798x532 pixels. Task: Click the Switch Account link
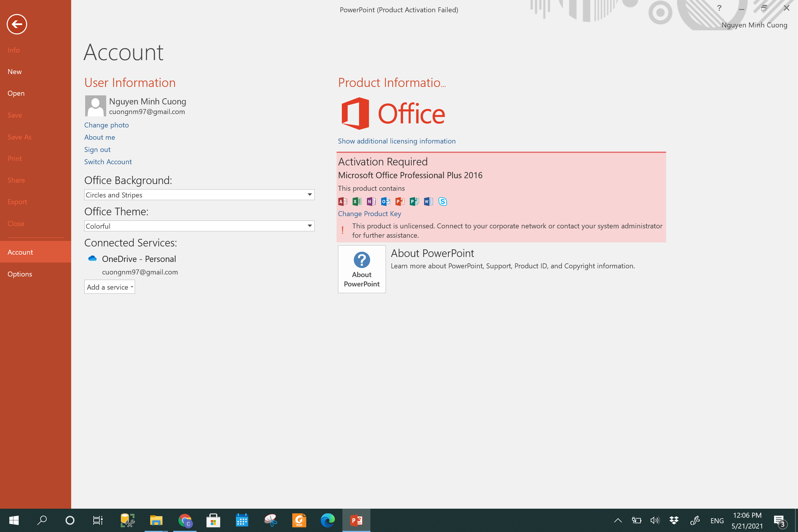[108, 162]
